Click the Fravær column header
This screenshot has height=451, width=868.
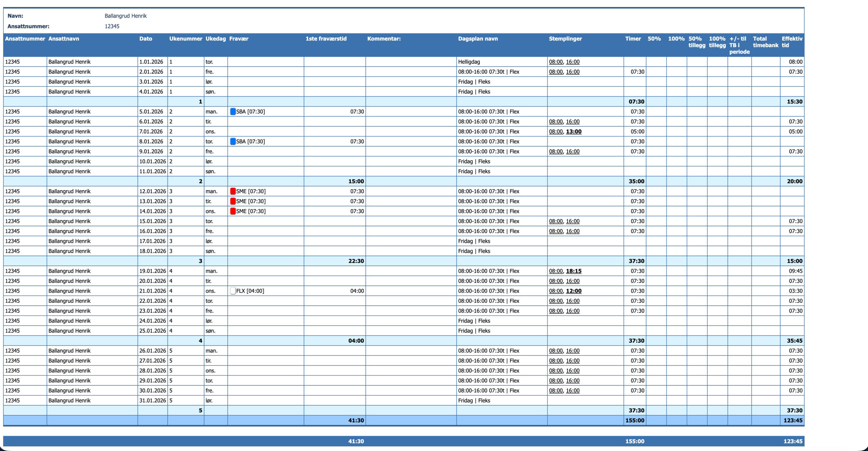239,39
